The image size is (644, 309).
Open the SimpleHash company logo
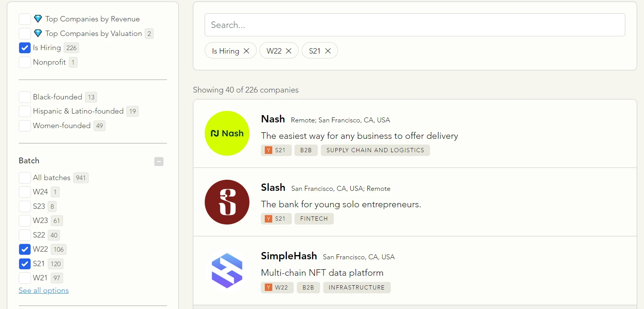point(227,271)
